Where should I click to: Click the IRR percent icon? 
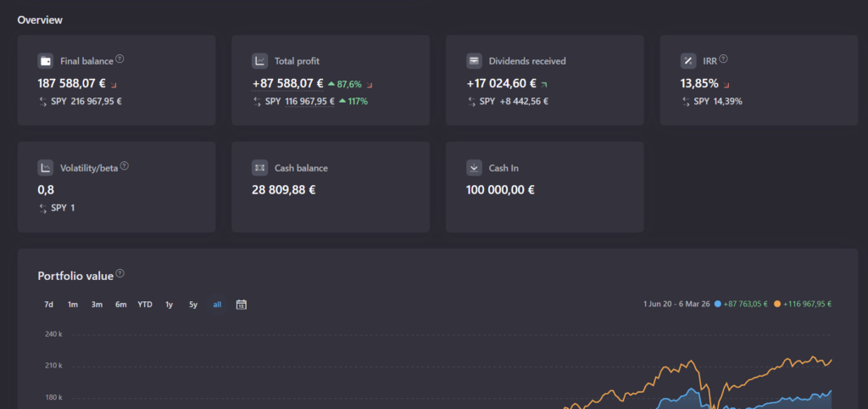click(688, 61)
